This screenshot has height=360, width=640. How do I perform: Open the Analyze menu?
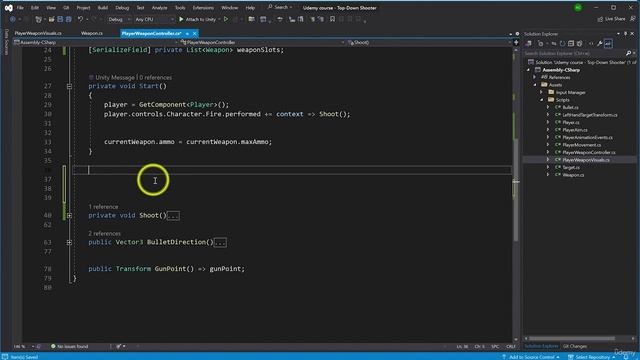pos(159,8)
